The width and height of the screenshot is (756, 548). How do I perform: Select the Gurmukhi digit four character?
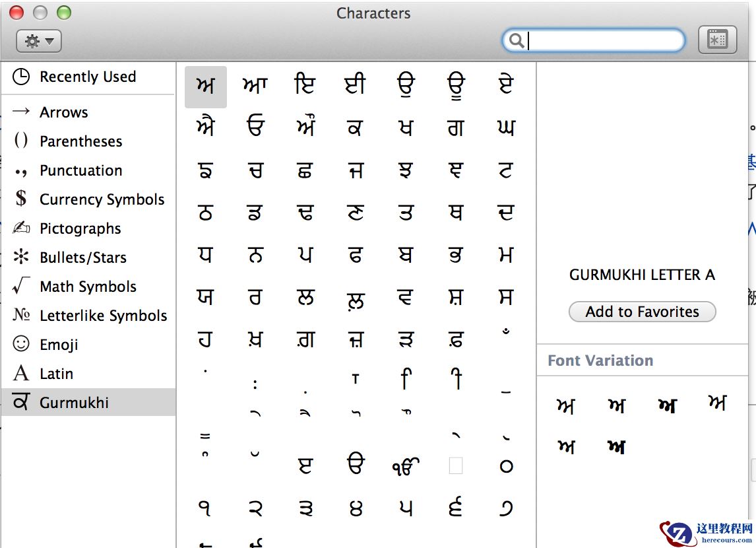click(x=356, y=508)
